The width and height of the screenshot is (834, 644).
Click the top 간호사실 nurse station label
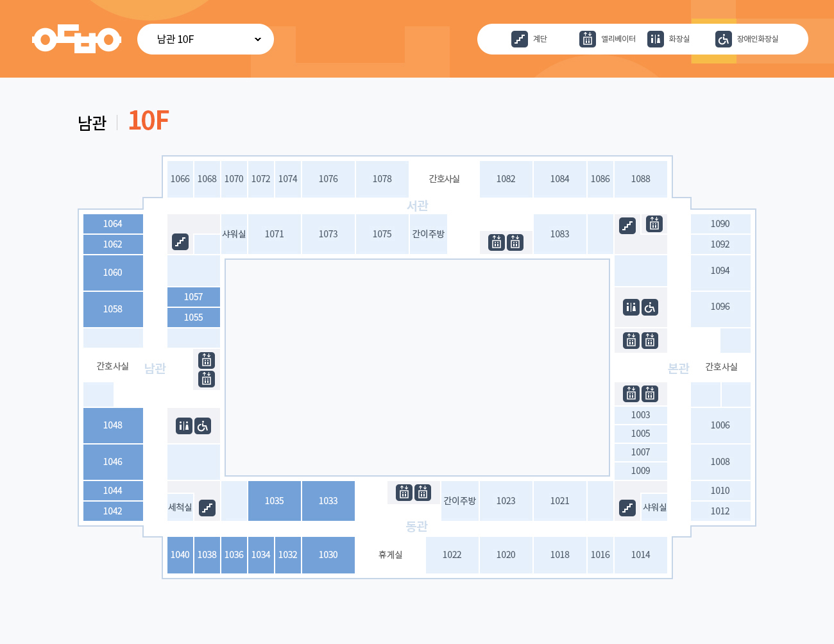point(444,179)
